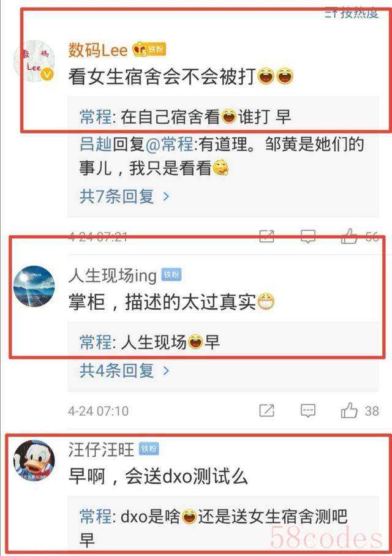Image resolution: width=392 pixels, height=556 pixels.
Task: Expand the 共4条回复 thread
Action: pyautogui.click(x=124, y=370)
